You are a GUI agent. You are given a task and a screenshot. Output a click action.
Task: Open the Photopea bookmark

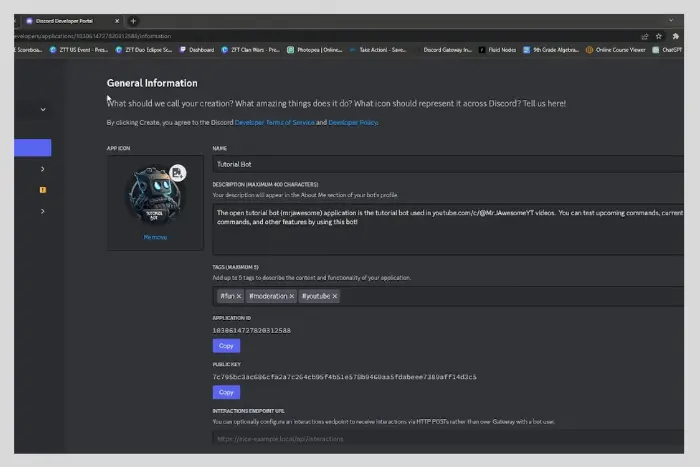coord(315,50)
